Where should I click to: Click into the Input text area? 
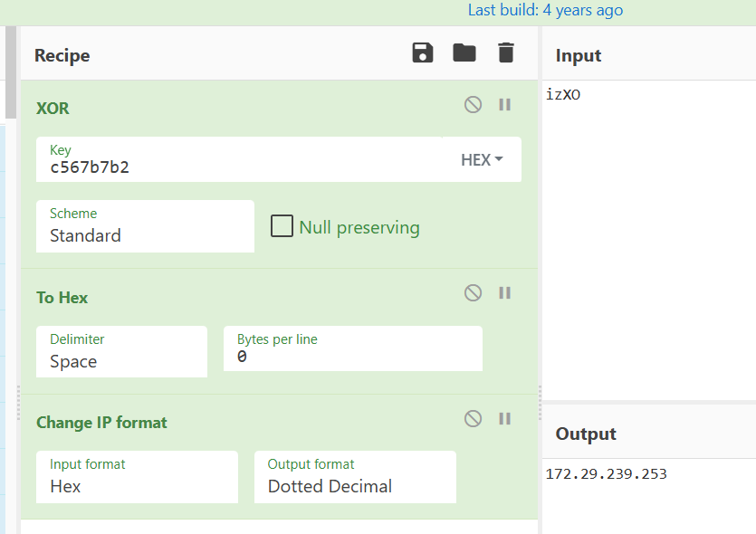click(x=649, y=240)
